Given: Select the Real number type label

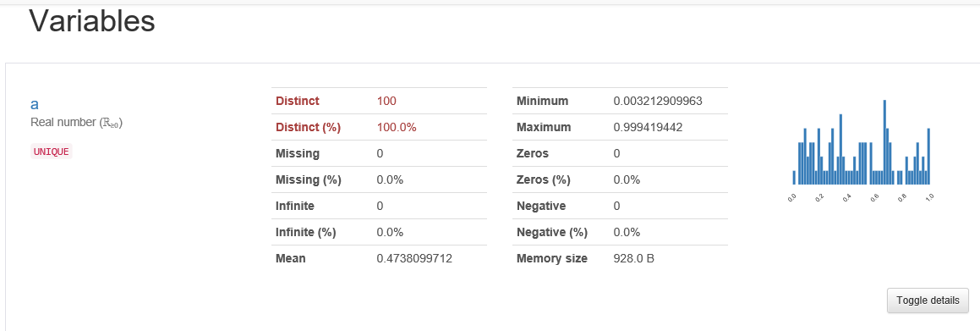Looking at the screenshot, I should (x=76, y=123).
